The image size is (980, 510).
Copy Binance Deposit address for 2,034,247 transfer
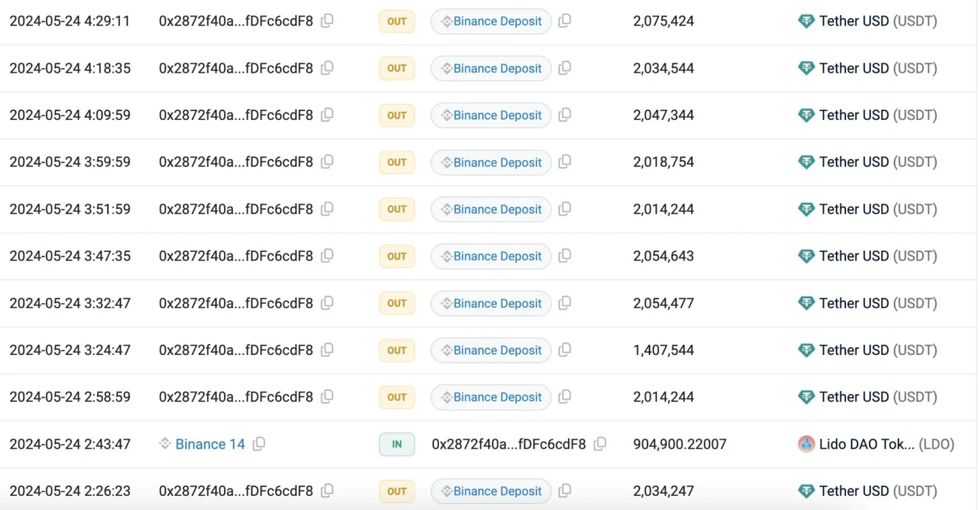coord(565,491)
